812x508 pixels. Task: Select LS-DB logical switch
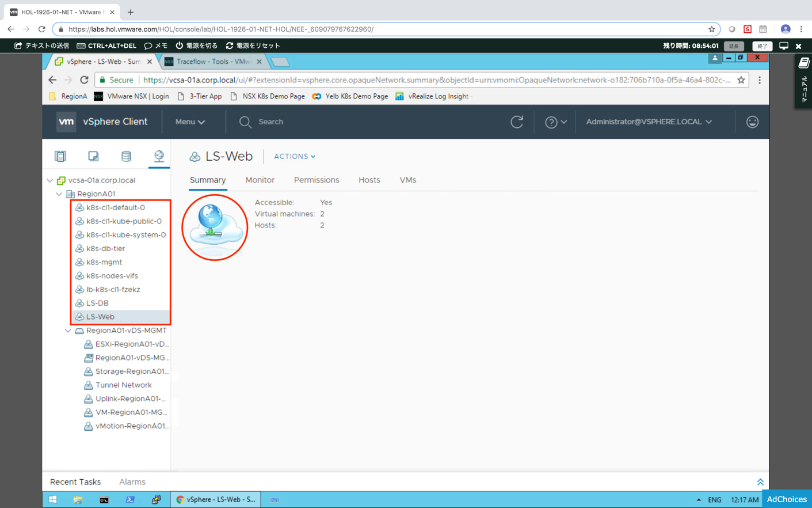pyautogui.click(x=97, y=303)
